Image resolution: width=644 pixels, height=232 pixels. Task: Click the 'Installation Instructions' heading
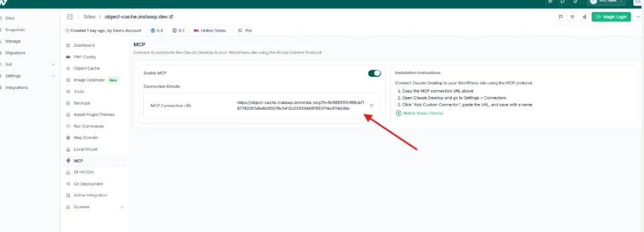point(418,72)
